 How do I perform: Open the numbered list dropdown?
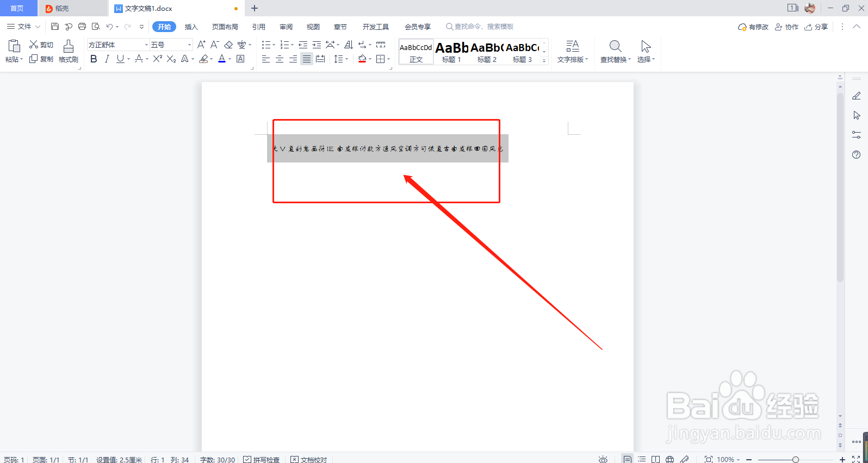coord(292,45)
